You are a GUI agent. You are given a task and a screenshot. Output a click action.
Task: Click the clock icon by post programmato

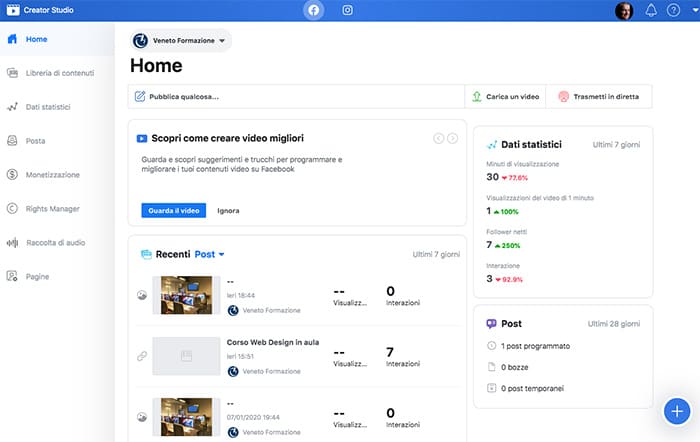click(x=491, y=346)
